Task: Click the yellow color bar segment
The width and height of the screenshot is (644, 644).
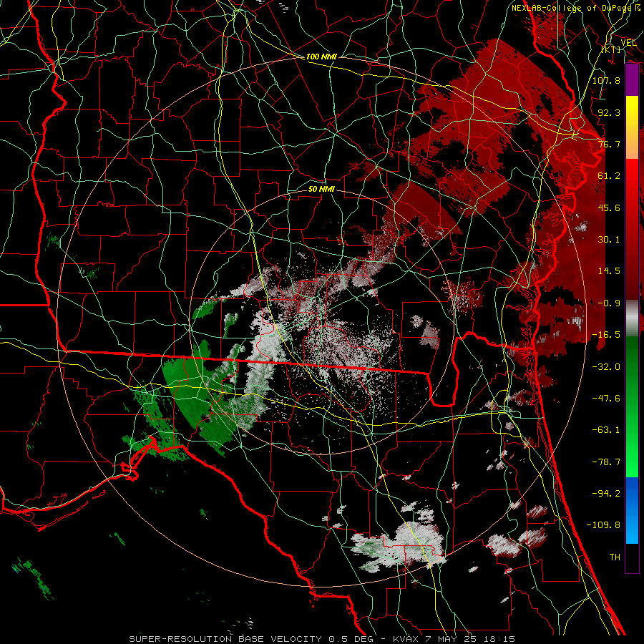Action: 632,127
